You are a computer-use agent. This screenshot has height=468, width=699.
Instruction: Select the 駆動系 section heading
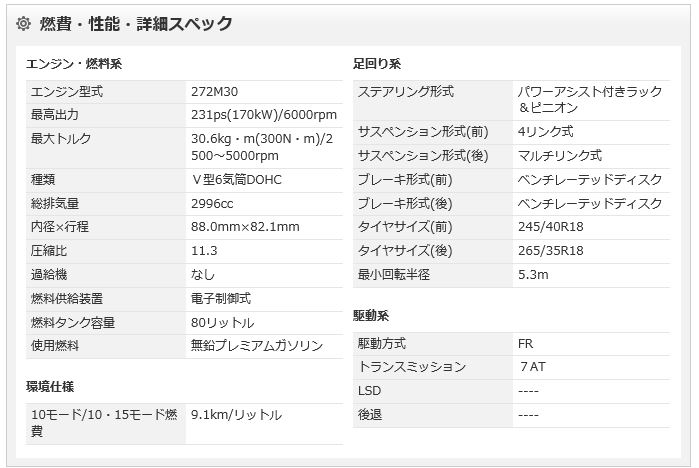[371, 316]
